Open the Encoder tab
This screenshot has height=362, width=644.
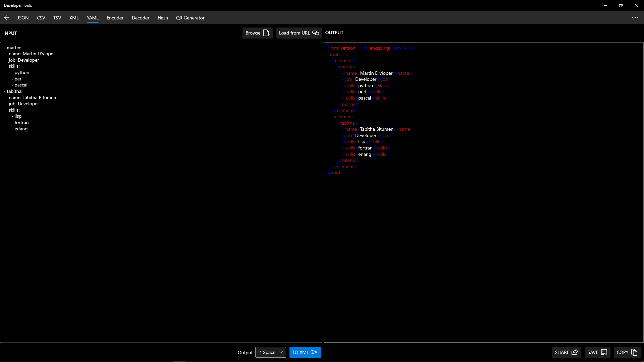point(115,18)
